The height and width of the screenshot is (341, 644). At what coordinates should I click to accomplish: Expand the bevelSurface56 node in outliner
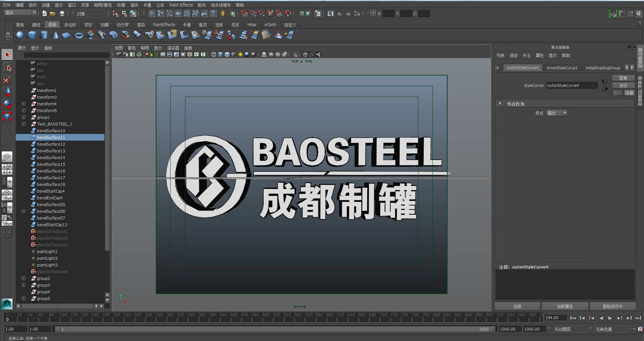(23, 211)
